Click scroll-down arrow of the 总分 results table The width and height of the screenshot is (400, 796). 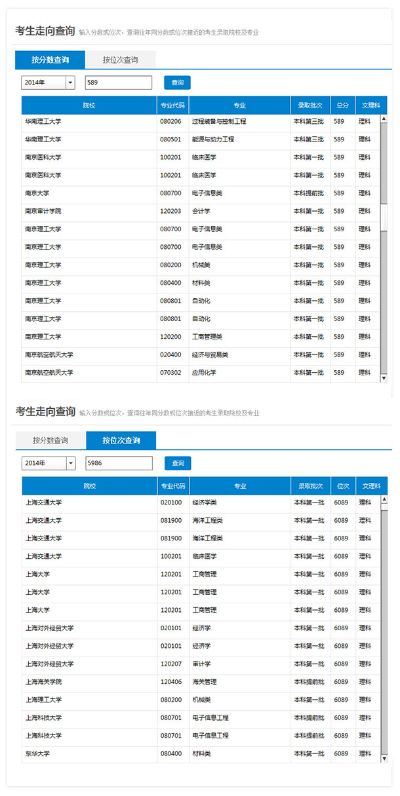[384, 378]
